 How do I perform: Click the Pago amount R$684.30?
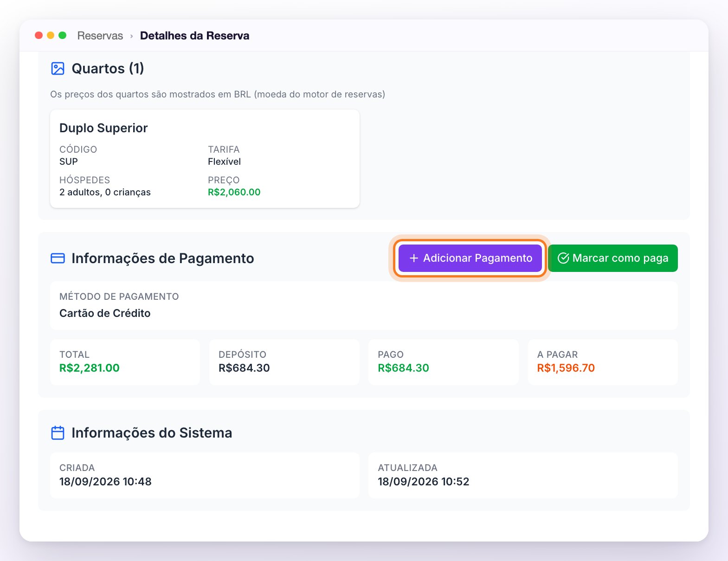403,368
